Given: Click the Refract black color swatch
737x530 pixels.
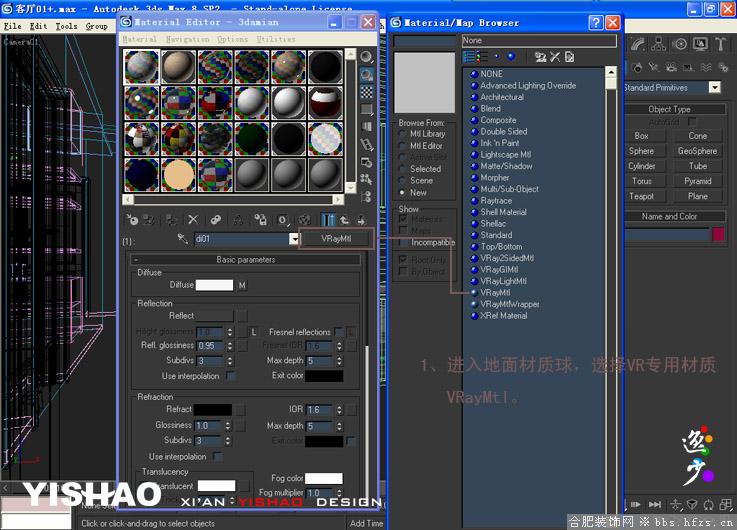Looking at the screenshot, I should pos(213,410).
